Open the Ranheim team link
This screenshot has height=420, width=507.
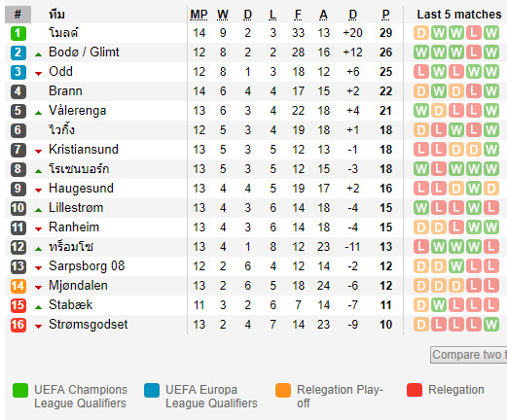(74, 227)
